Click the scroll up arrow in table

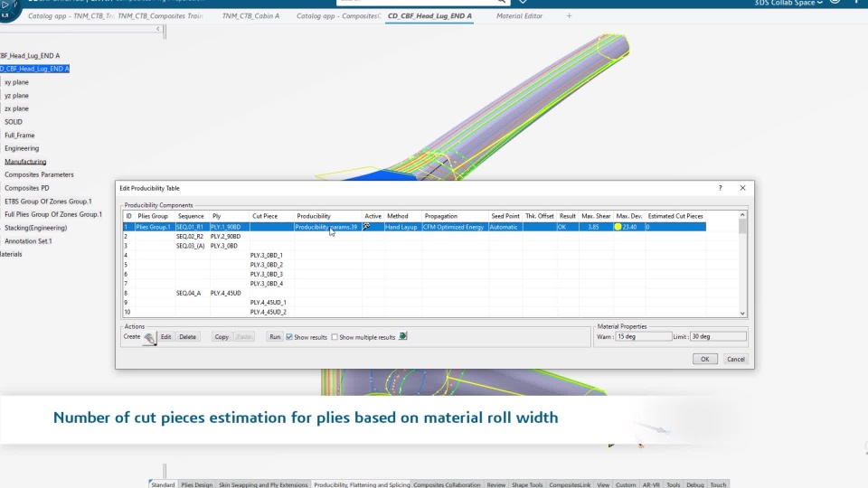click(x=742, y=215)
